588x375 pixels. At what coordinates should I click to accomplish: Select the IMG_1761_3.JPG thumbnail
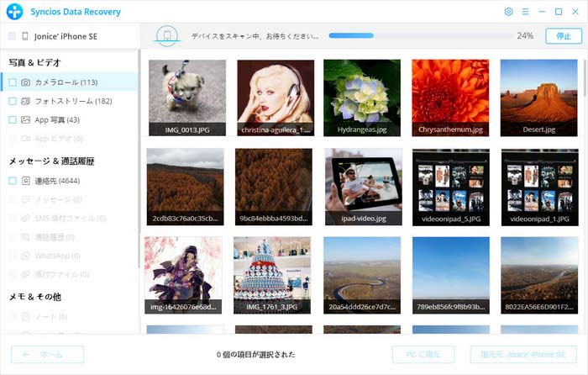pos(272,275)
